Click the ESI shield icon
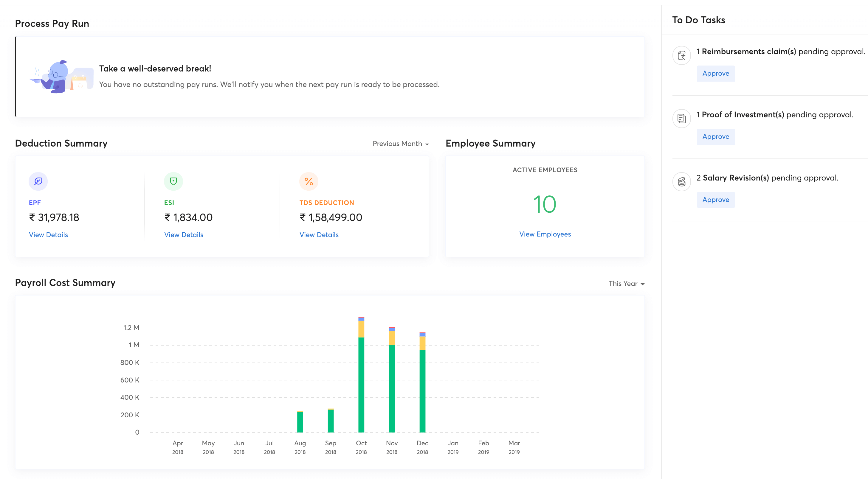868x479 pixels. point(173,181)
